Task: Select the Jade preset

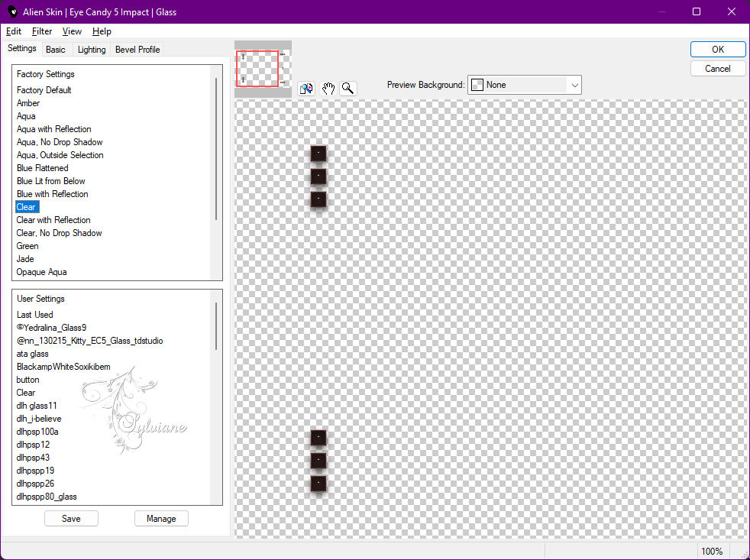Action: (25, 258)
